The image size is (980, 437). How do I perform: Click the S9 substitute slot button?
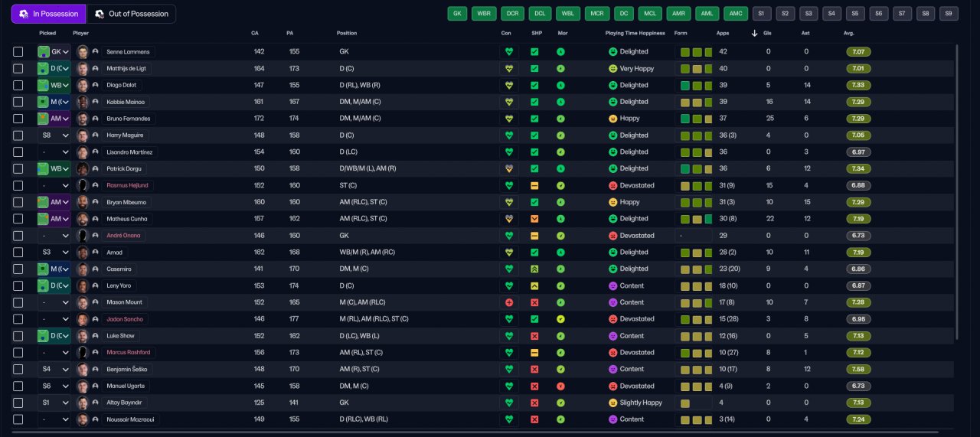tap(949, 14)
